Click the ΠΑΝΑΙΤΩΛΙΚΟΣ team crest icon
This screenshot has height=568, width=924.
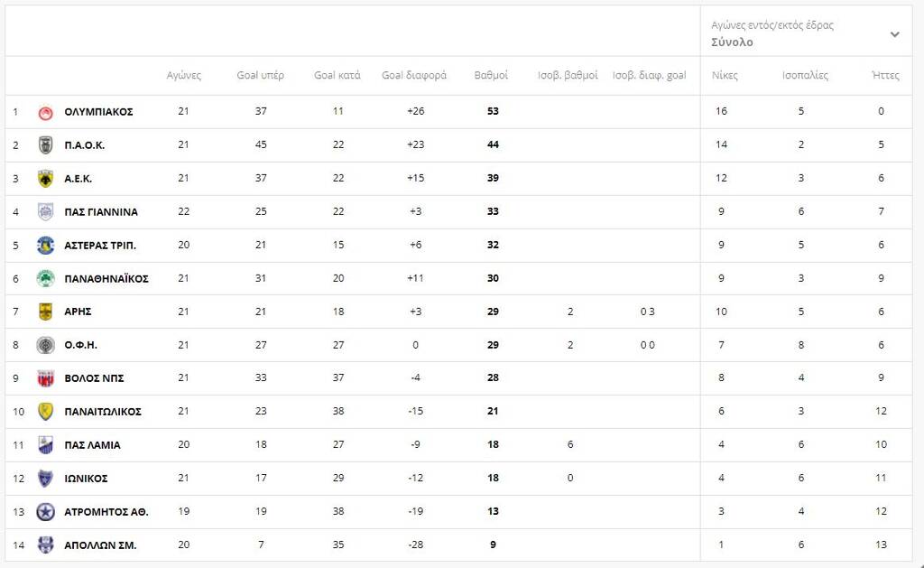tap(45, 412)
